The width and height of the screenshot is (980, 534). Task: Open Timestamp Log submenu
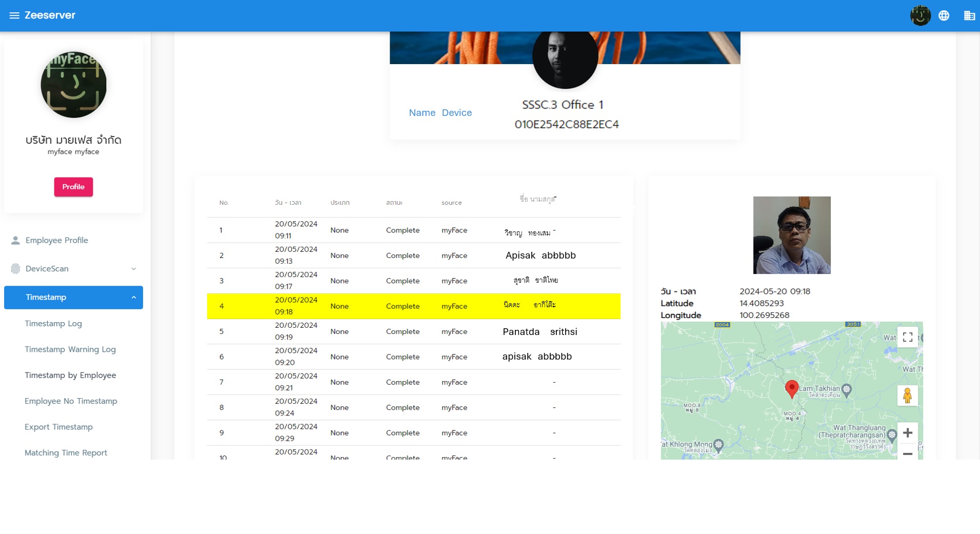(x=53, y=324)
